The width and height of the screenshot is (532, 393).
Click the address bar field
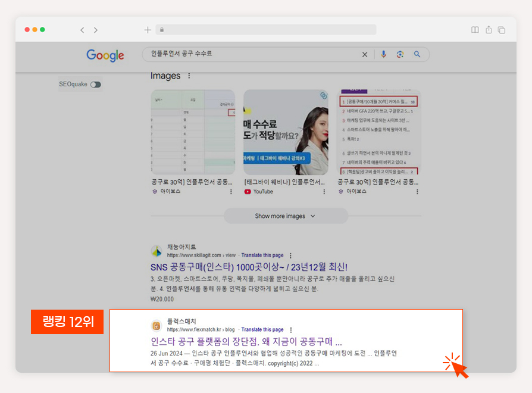266,30
